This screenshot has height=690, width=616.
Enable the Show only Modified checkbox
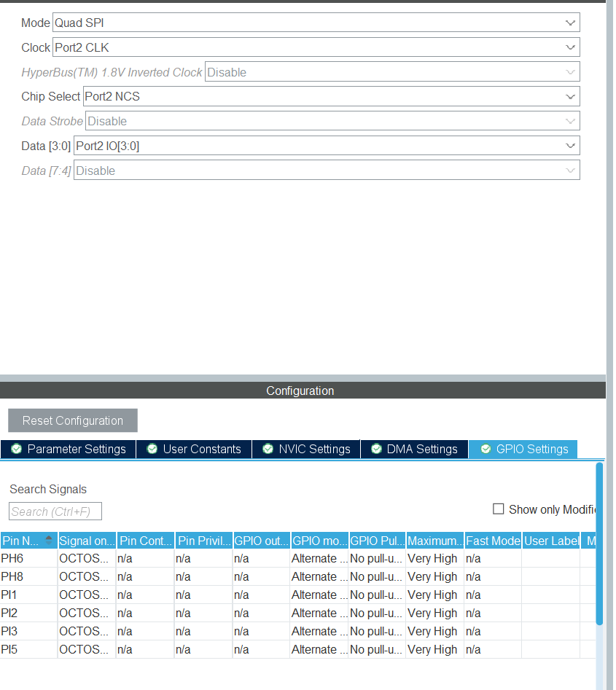pos(499,509)
